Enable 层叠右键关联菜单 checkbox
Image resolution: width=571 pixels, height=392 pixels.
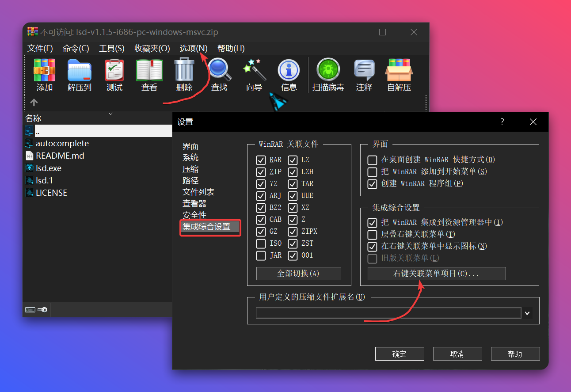pos(373,234)
